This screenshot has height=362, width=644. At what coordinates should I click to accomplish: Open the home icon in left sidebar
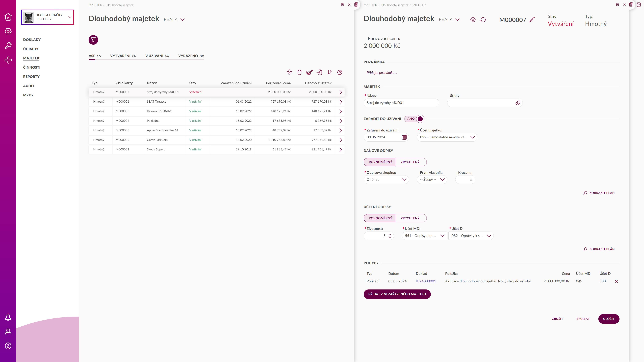click(x=8, y=17)
